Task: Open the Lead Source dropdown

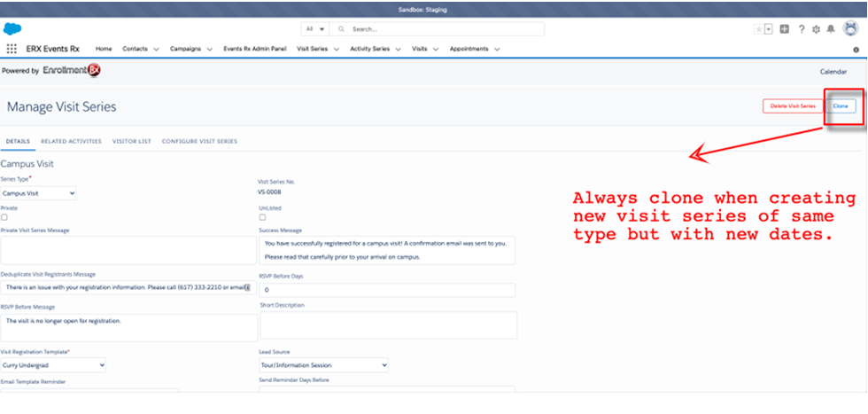Action: coord(323,364)
